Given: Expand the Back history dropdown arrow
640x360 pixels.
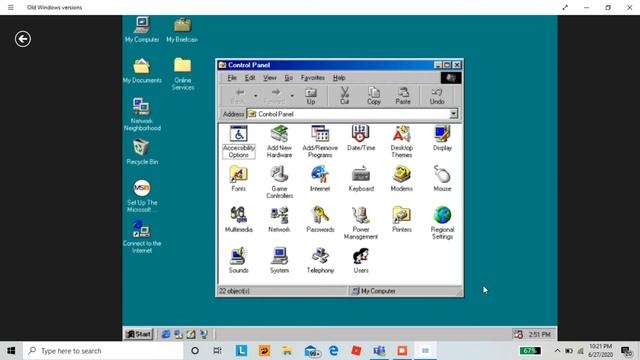Looking at the screenshot, I should click(x=256, y=96).
